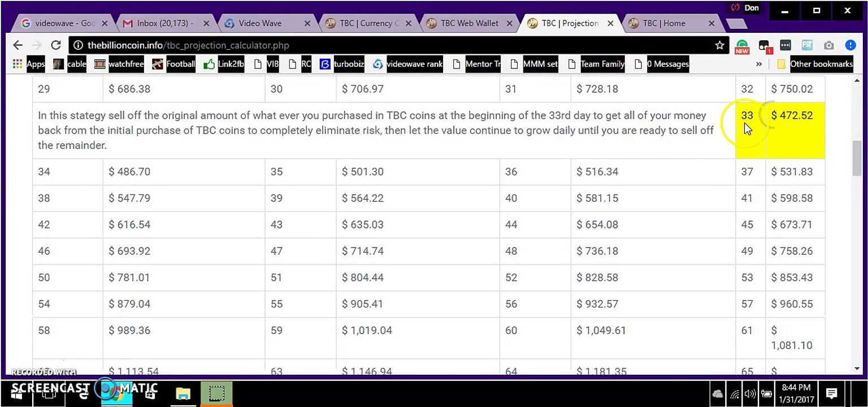Select the $ 1,019.04 value for day 59
Screen dimensions: 868x407
click(367, 330)
